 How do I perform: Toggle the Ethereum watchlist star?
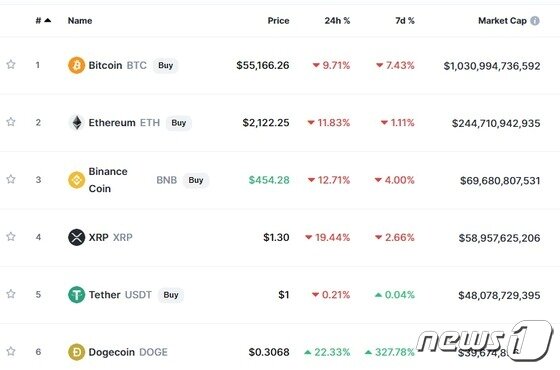coord(11,122)
